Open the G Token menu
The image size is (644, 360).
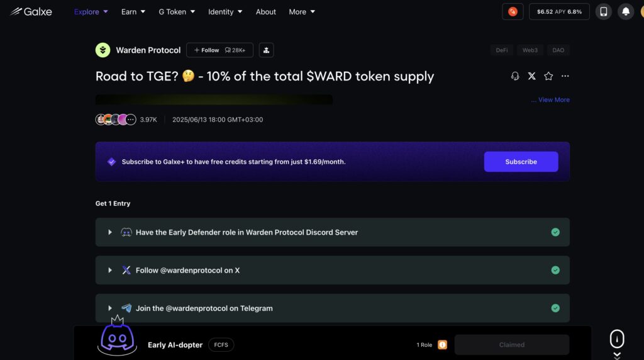(x=177, y=12)
